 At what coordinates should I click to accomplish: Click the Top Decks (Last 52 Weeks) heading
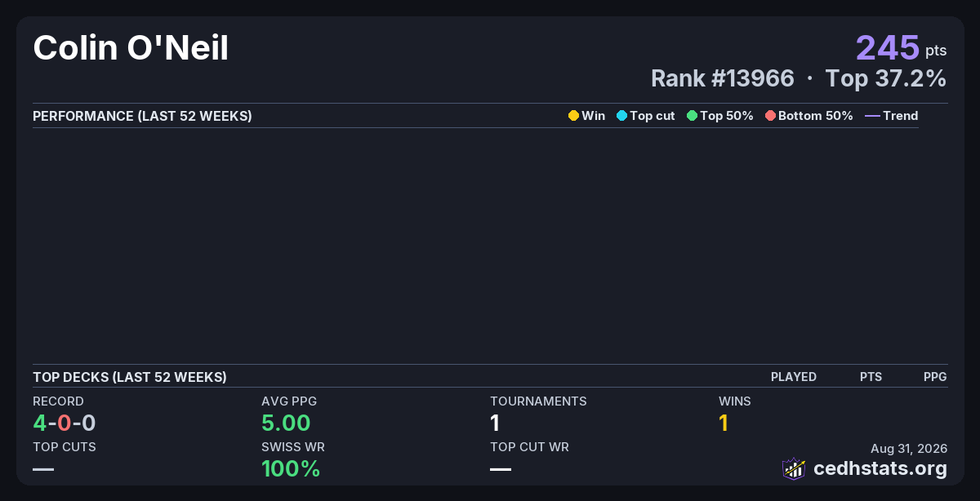coord(130,377)
